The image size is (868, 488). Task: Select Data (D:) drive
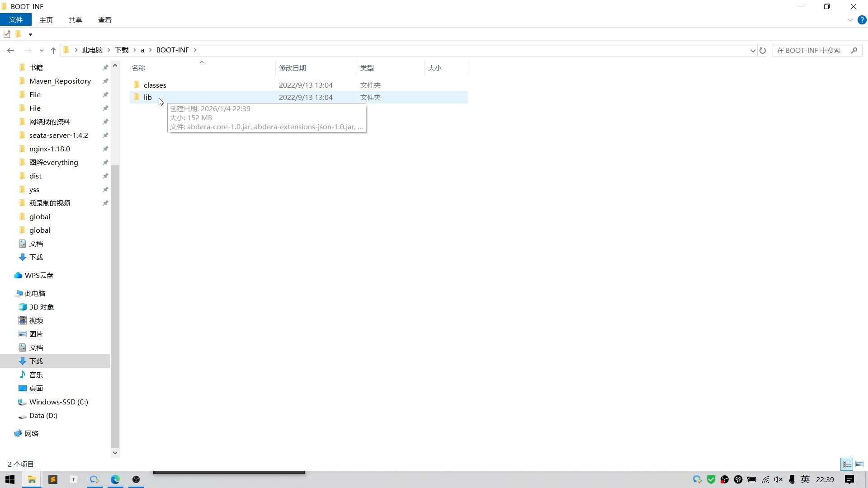(x=43, y=416)
